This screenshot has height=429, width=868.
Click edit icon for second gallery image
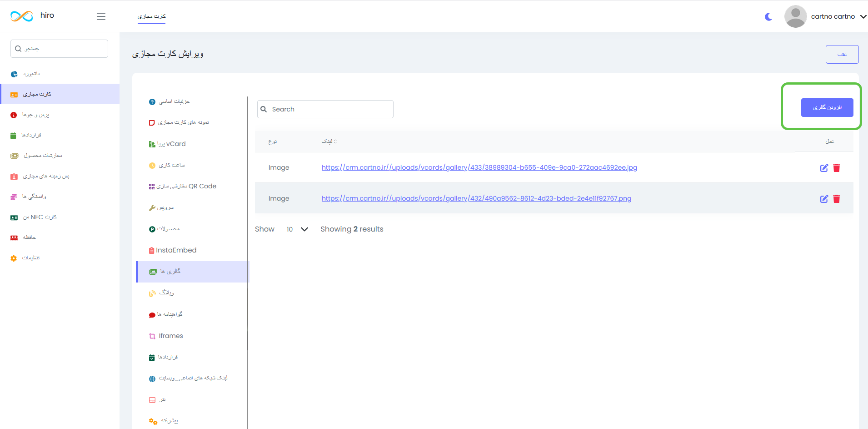[824, 199]
